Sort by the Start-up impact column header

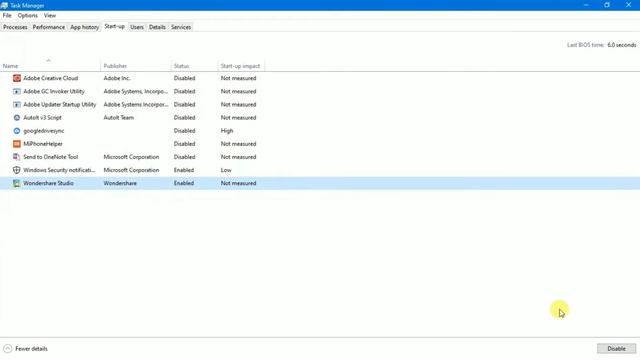click(240, 66)
